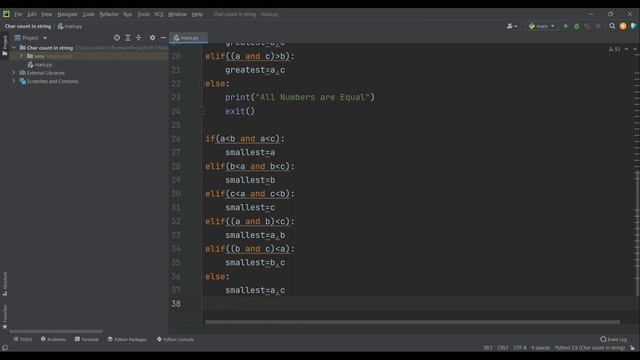Click the Project panel horizontal scrollbar
The width and height of the screenshot is (640, 360).
[56, 331]
